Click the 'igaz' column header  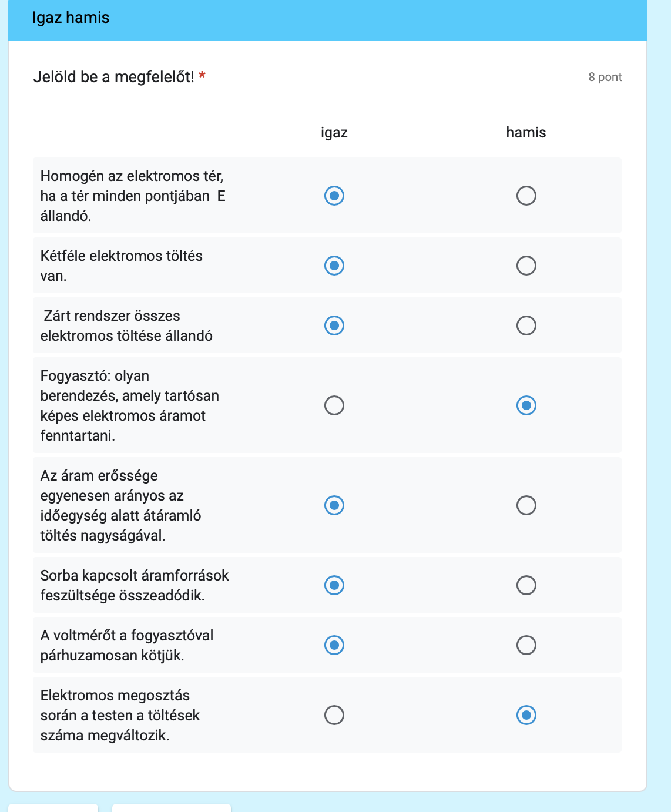(334, 133)
